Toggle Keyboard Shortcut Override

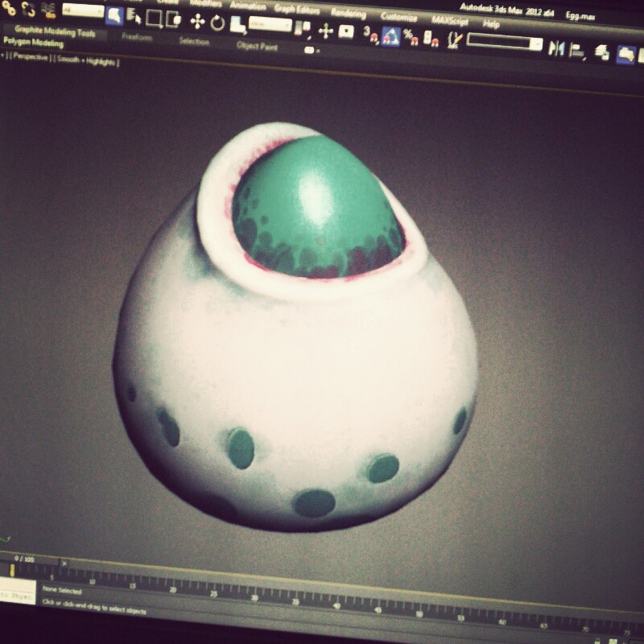(x=346, y=31)
